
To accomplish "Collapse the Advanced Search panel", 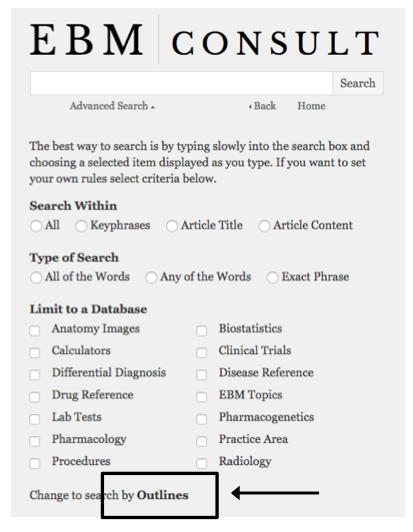I will click(112, 106).
